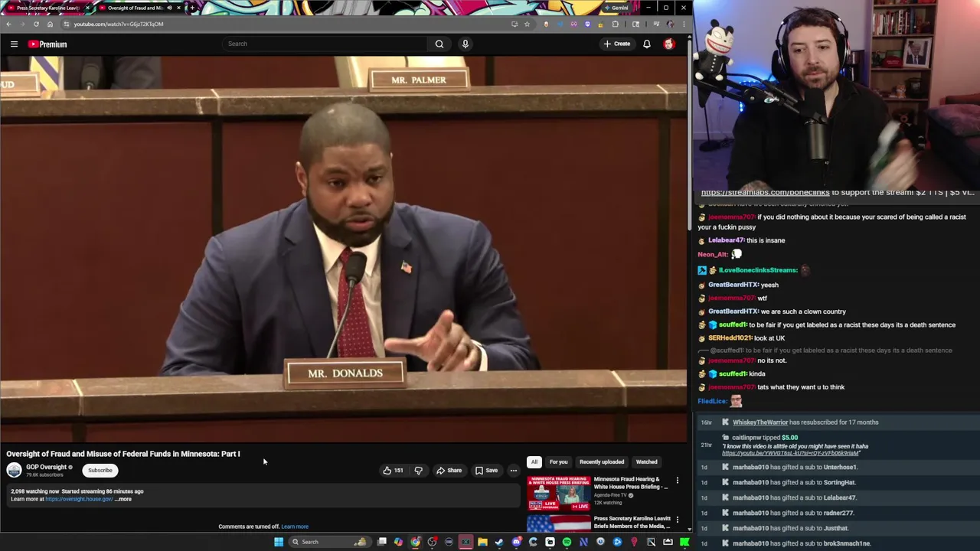The image size is (980, 551).
Task: Open Press Secretary Karoline Leavitt Briefs title
Action: [x=632, y=522]
